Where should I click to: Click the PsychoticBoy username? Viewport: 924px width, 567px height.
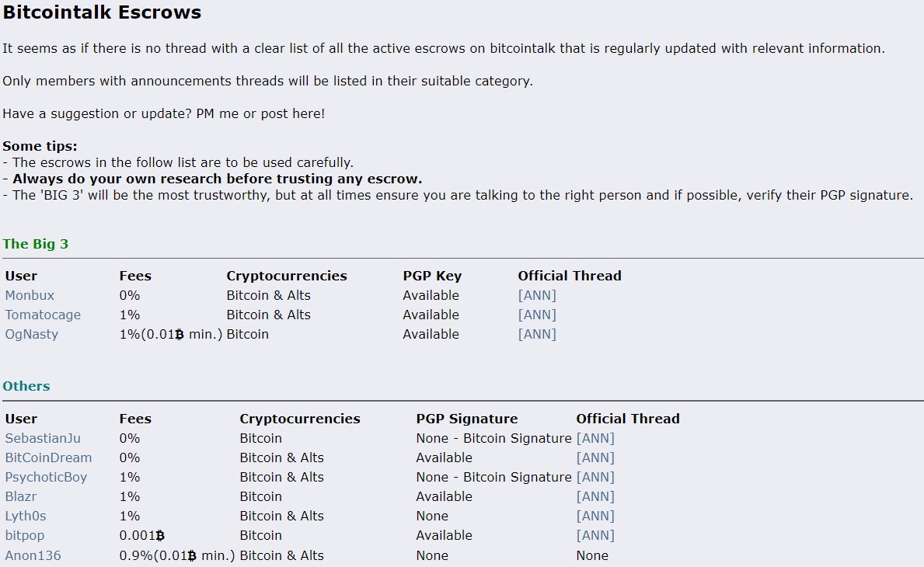(46, 477)
